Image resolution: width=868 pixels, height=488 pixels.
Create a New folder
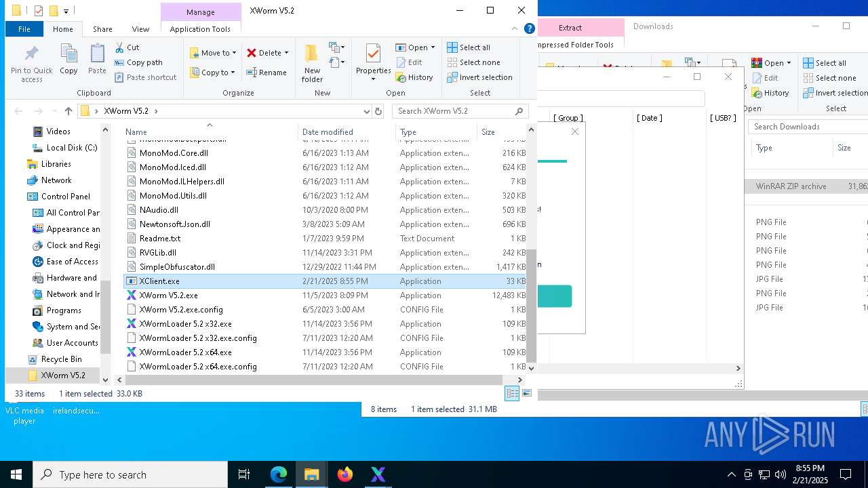[312, 64]
